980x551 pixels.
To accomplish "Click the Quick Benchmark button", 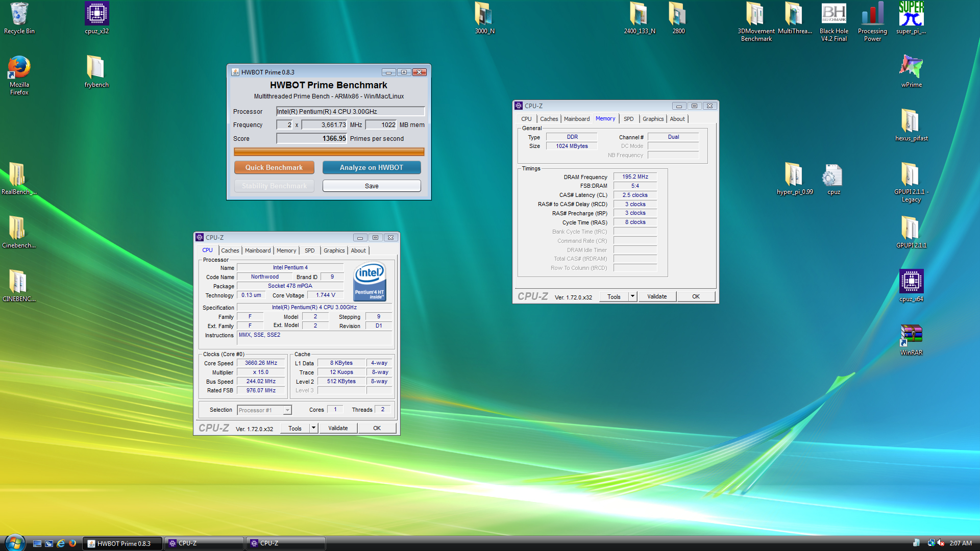I will 274,167.
